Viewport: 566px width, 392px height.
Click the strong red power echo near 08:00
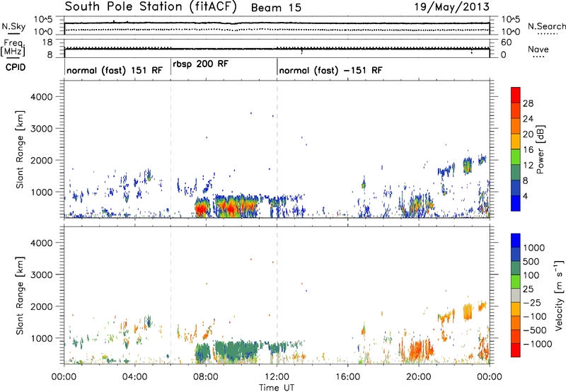click(x=202, y=209)
